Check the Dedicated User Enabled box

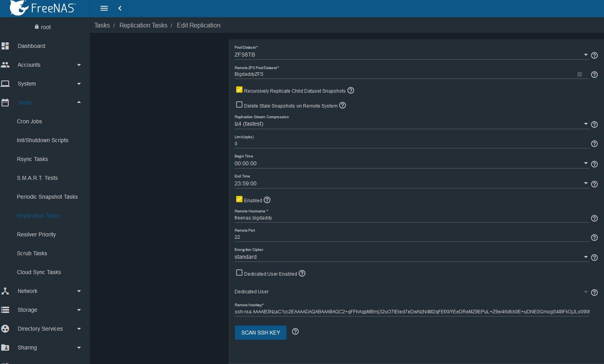[239, 273]
